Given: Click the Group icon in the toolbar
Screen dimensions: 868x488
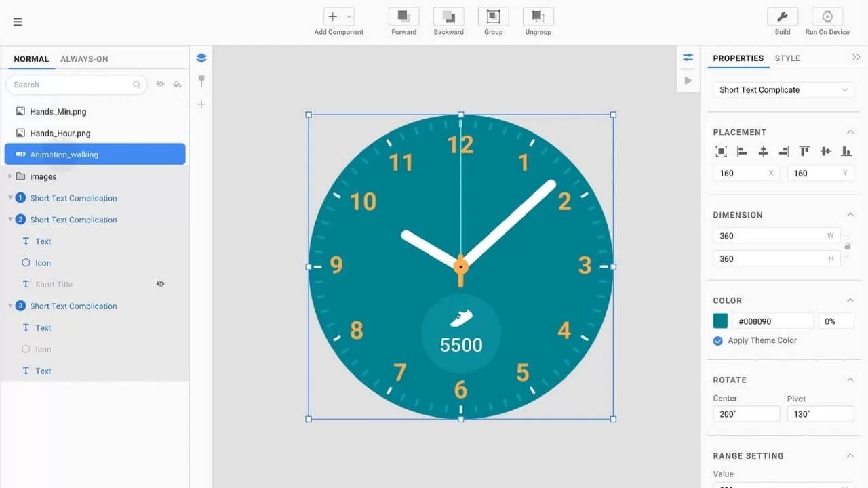Looking at the screenshot, I should point(493,16).
